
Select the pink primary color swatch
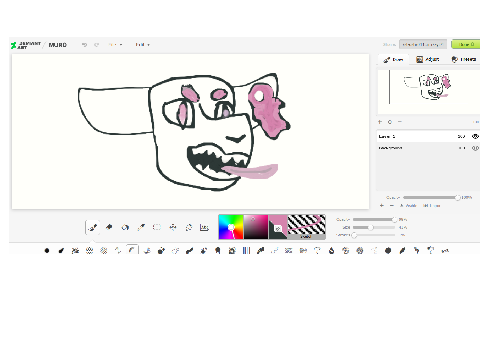coord(280,222)
